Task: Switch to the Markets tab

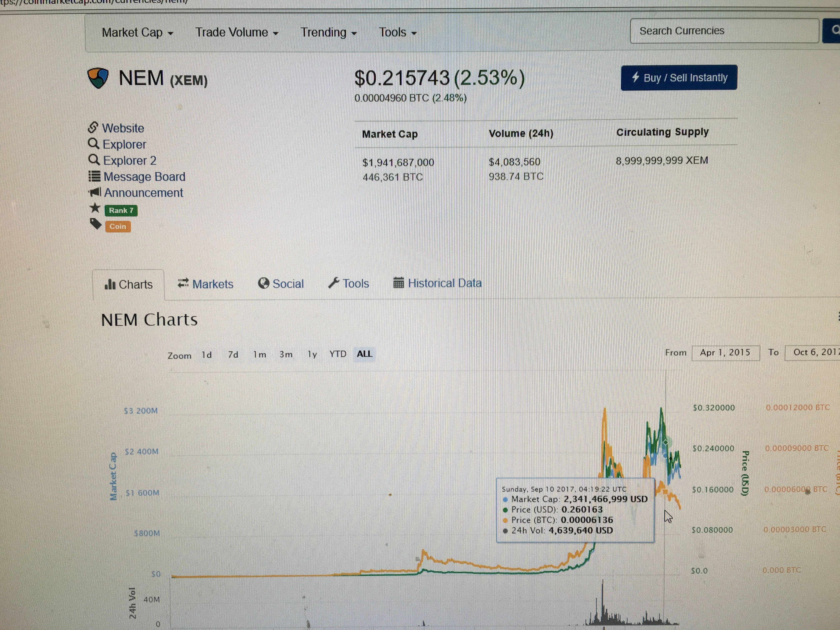Action: [x=205, y=284]
